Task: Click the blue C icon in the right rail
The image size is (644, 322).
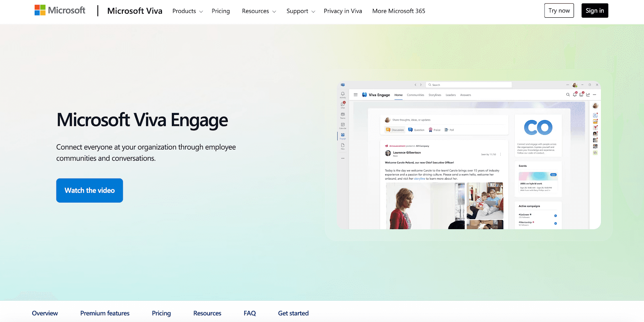Action: coord(595,115)
